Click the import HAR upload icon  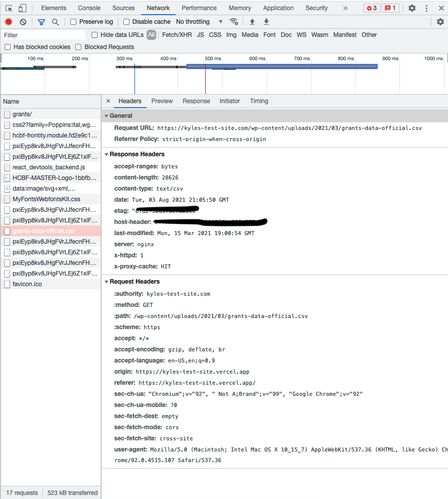[252, 22]
